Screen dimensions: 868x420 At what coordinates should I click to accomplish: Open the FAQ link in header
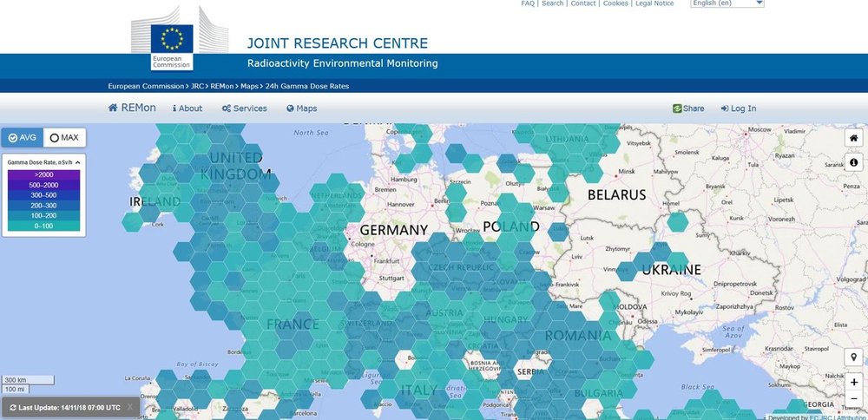point(527,3)
